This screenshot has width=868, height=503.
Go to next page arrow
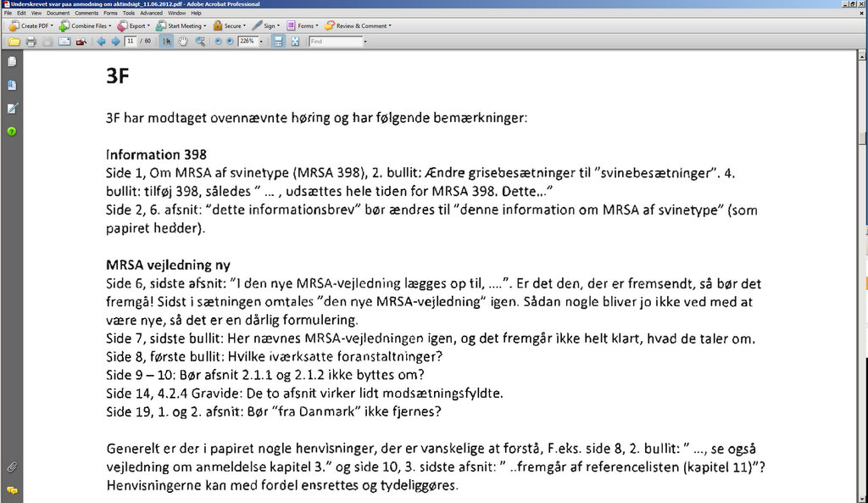click(115, 42)
